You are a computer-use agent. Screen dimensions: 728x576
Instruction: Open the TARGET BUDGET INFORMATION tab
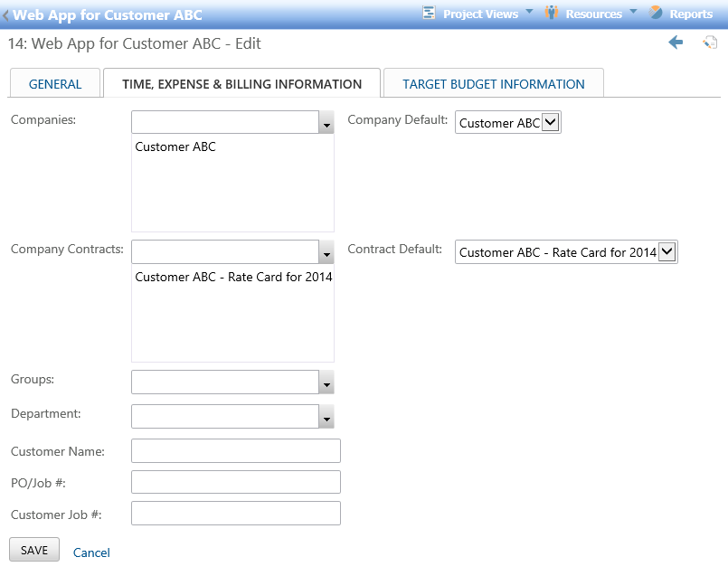tap(493, 82)
